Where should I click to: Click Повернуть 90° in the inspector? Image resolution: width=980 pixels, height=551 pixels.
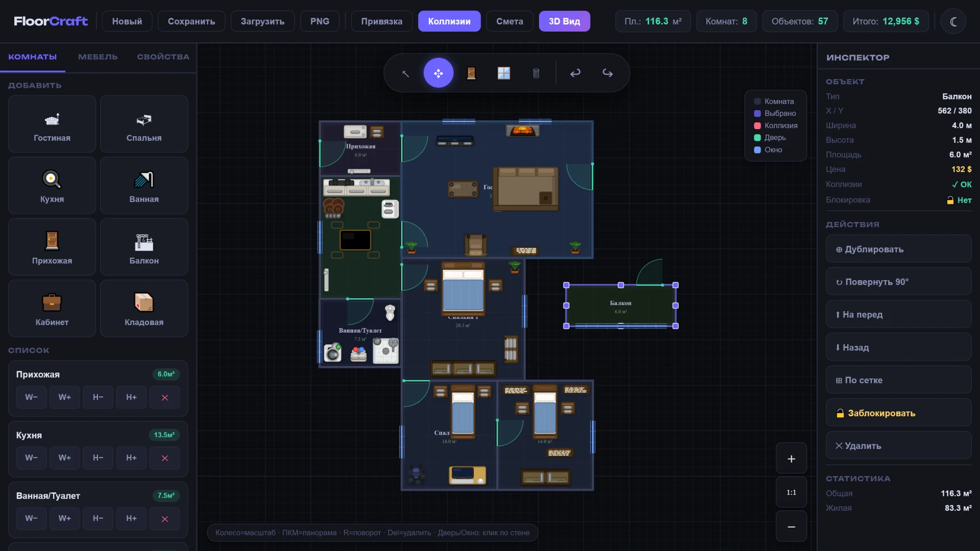pos(898,282)
